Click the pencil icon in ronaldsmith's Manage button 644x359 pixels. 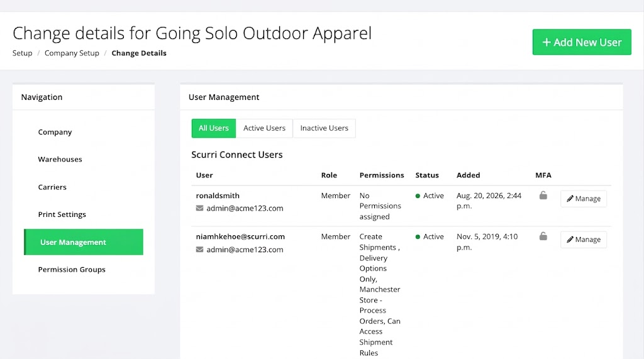click(x=570, y=199)
